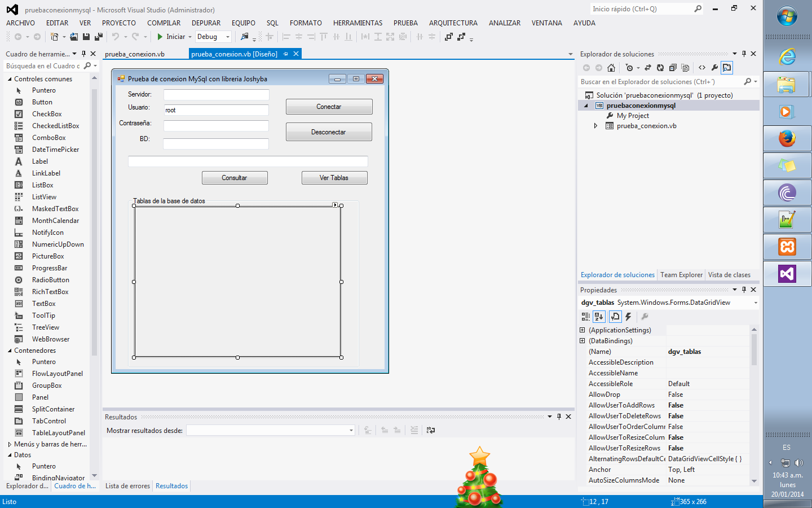Viewport: 812px width, 508px height.
Task: Click the Open File folder icon
Action: (74, 37)
